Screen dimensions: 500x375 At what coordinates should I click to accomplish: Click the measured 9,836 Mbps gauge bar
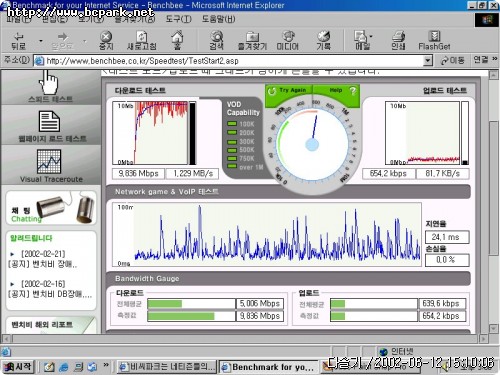[x=191, y=316]
